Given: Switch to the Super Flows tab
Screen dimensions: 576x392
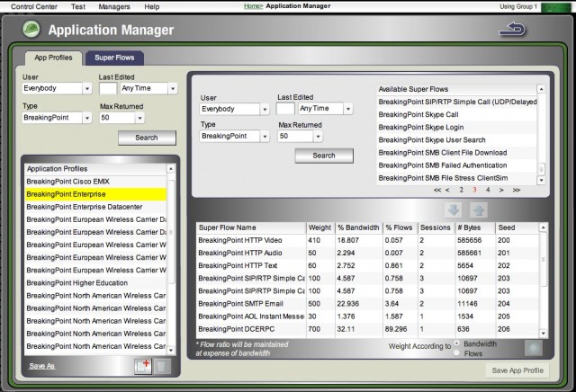Looking at the screenshot, I should pos(114,58).
